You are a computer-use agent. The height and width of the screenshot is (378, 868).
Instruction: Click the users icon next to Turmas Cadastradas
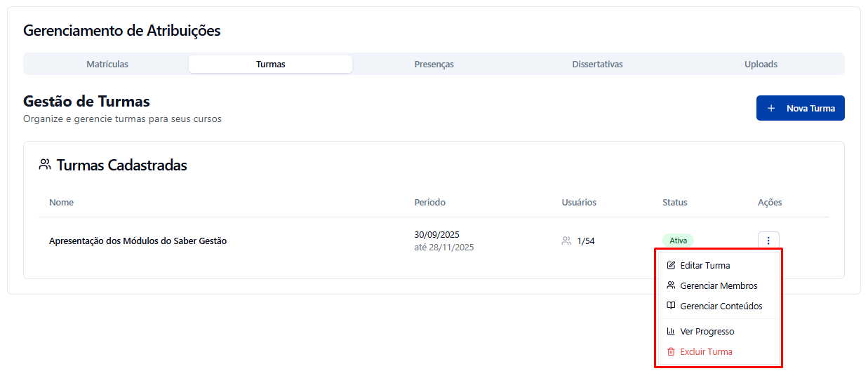45,165
